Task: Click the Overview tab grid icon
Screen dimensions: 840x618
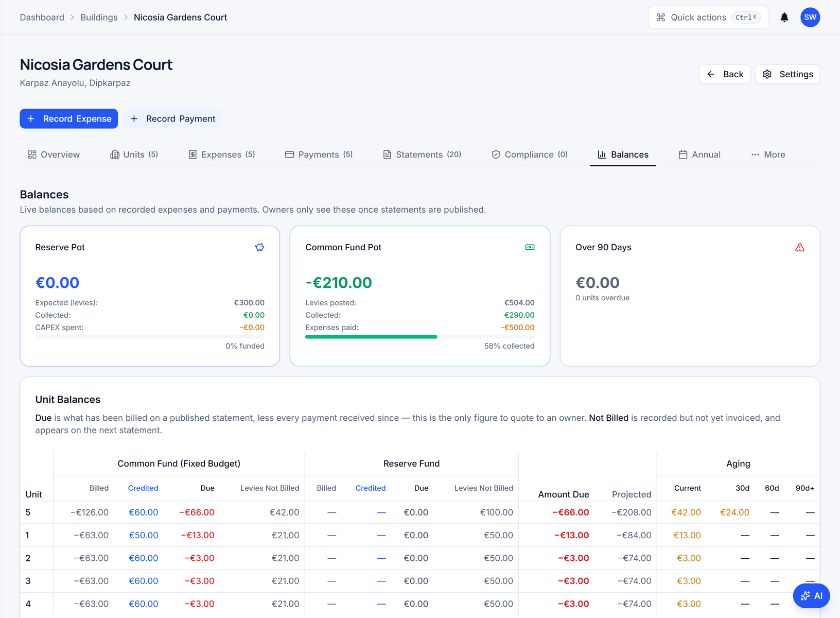Action: (x=32, y=154)
